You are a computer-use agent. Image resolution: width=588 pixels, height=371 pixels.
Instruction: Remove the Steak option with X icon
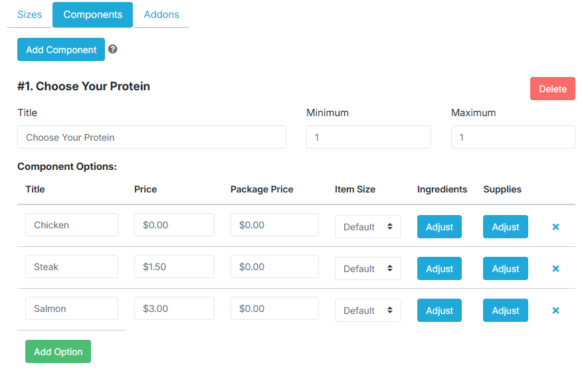555,269
